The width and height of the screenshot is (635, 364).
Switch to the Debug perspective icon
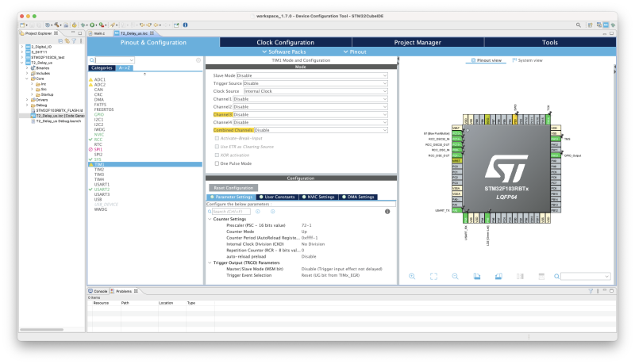(x=613, y=25)
